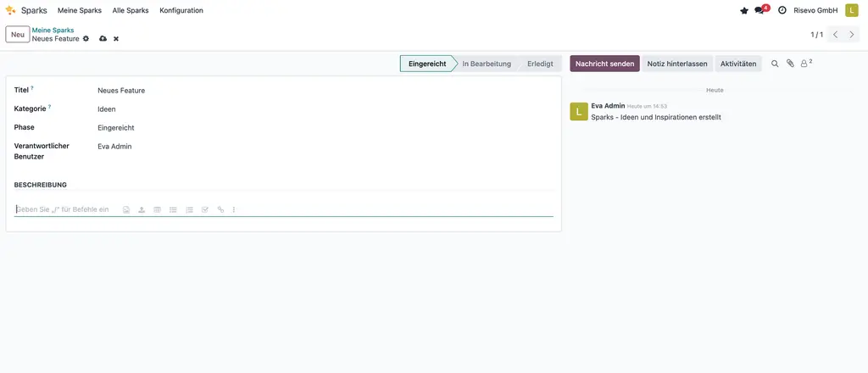Insert a checklist in the description
This screenshot has width=868, height=373.
[x=205, y=209]
